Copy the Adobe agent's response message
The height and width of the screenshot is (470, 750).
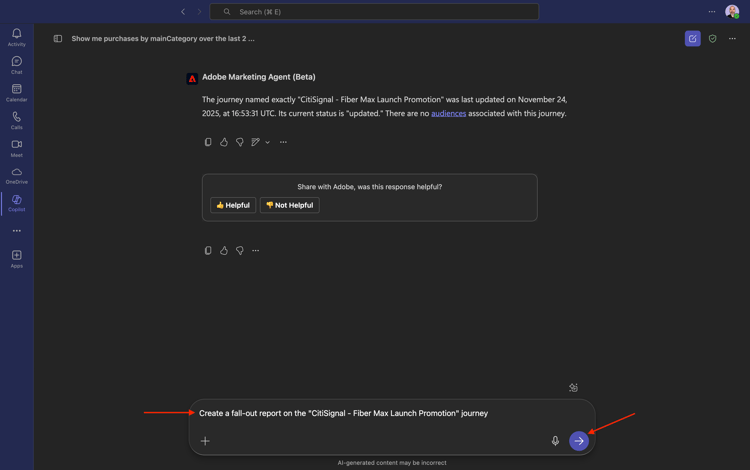click(208, 142)
